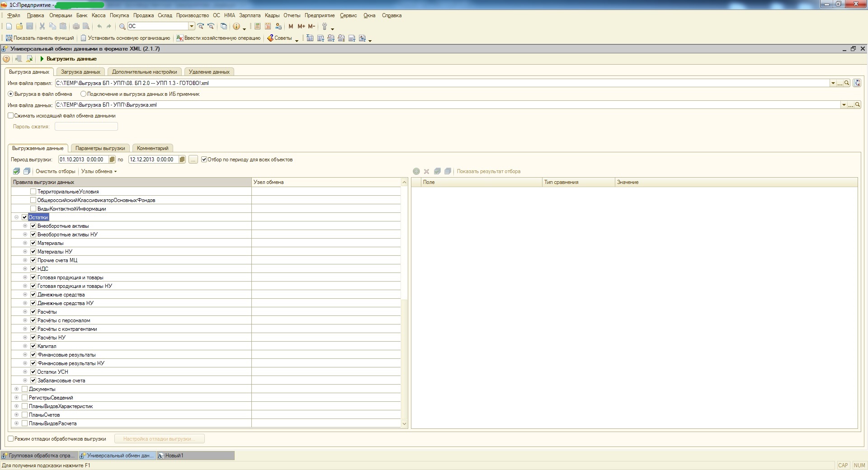
Task: Open the 'Узлы обмена' dropdown menu
Action: click(x=99, y=171)
